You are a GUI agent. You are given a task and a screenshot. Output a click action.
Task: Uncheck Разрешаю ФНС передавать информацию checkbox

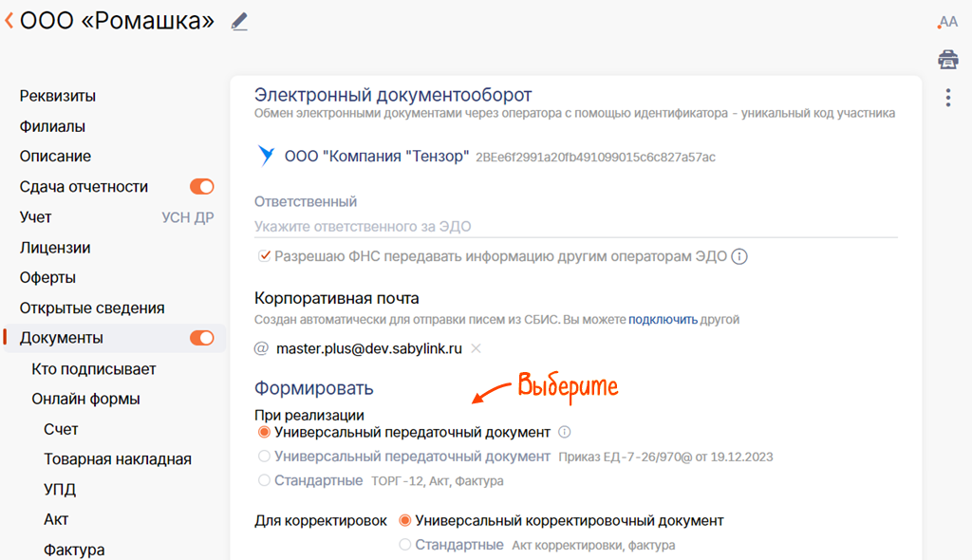coord(265,255)
